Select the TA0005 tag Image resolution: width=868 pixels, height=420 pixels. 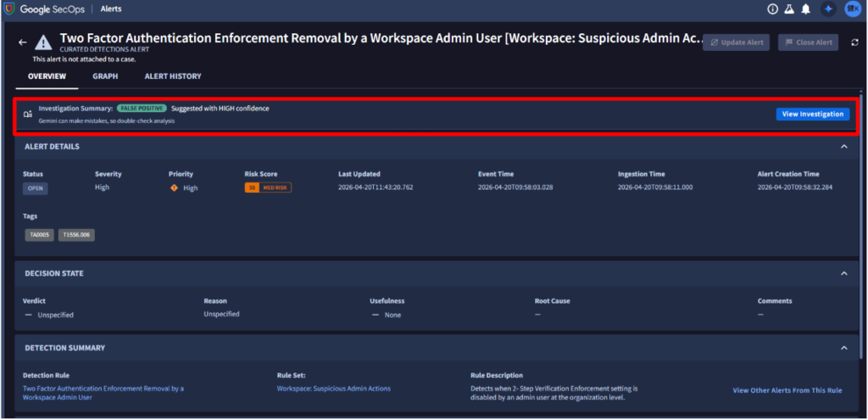[x=39, y=235]
